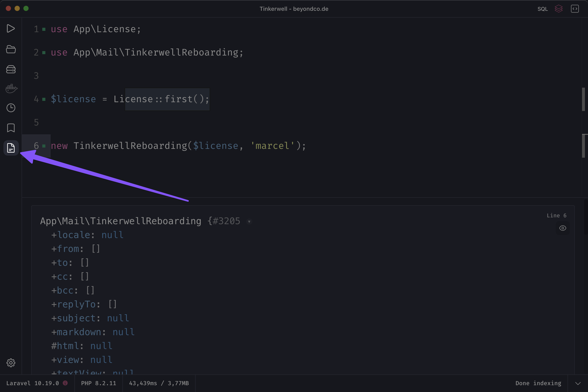Run the code with the play icon
The width and height of the screenshot is (588, 392).
[x=11, y=28]
